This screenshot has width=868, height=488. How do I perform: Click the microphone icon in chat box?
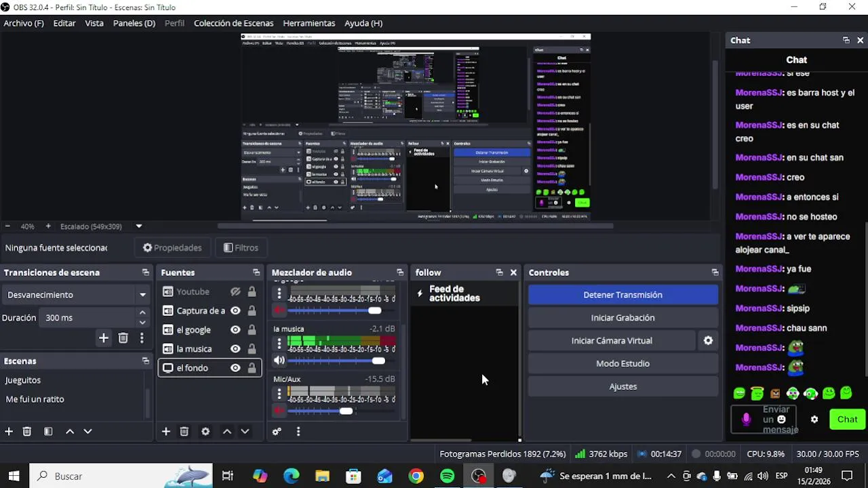746,420
